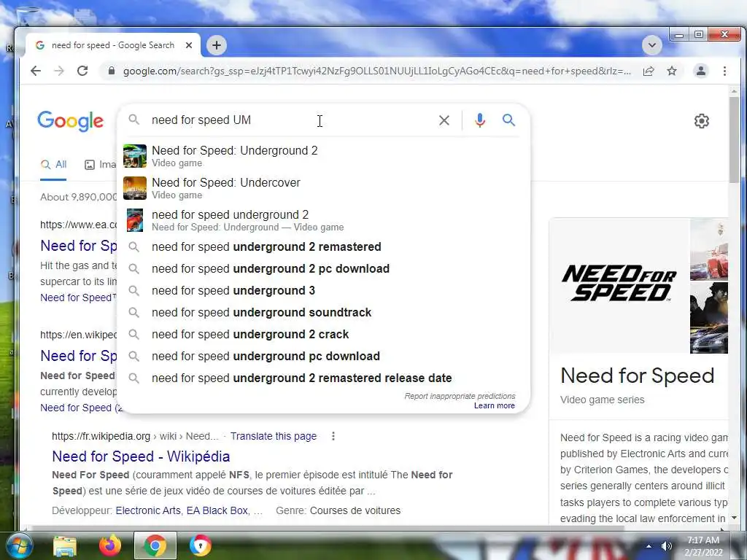Pick 'underground 2 pc download' suggestion
747x560 pixels.
click(x=323, y=268)
